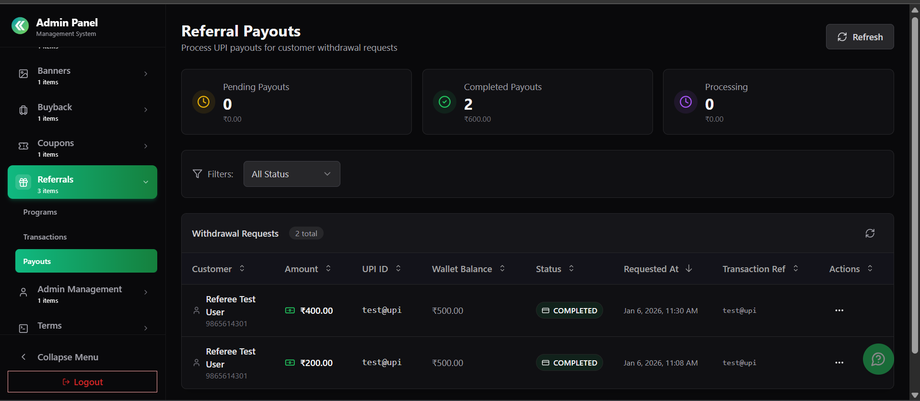Open the green chat support bubble

[x=878, y=359]
